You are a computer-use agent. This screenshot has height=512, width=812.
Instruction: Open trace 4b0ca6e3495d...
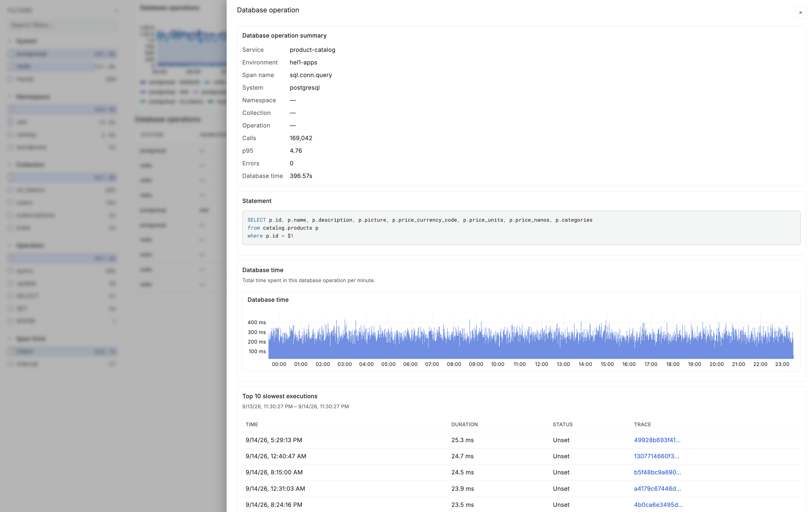658,505
